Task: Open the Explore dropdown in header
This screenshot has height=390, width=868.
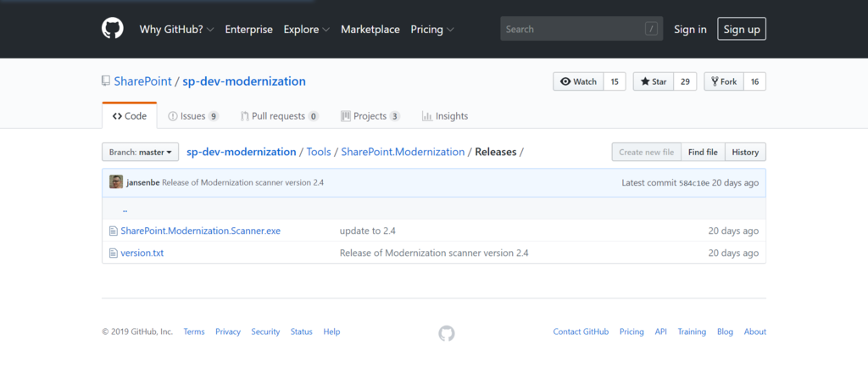Action: pyautogui.click(x=307, y=29)
